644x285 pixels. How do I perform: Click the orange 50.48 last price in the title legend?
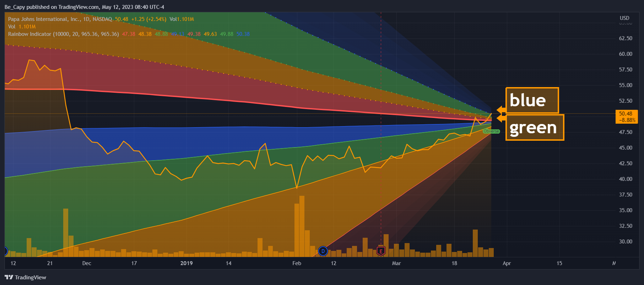click(121, 19)
